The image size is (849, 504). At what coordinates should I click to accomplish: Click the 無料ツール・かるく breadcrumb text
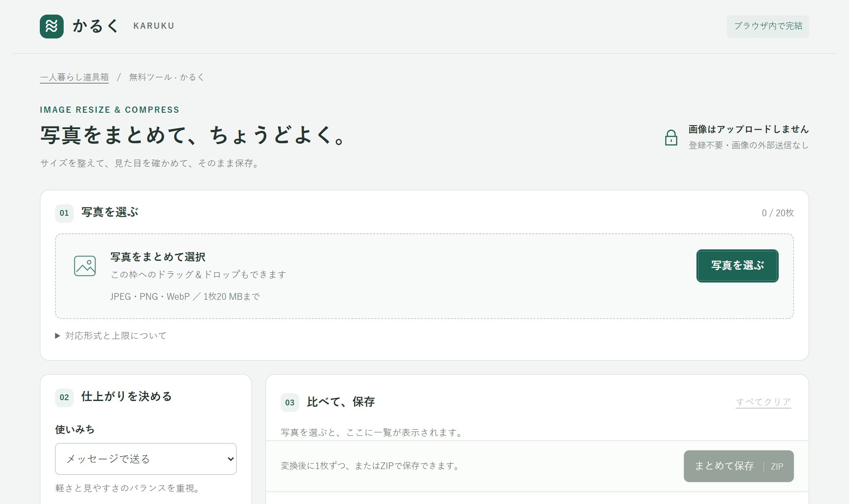coord(167,77)
